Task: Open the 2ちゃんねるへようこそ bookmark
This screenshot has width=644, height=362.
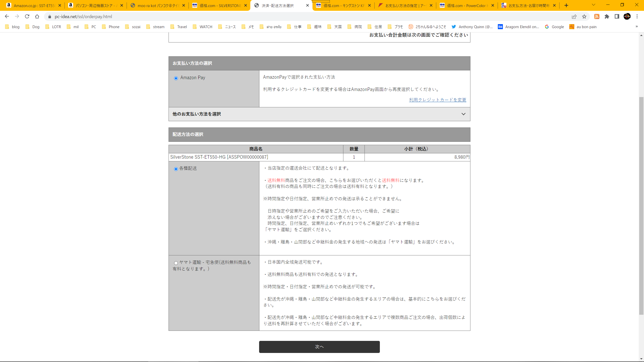Action: (427, 27)
